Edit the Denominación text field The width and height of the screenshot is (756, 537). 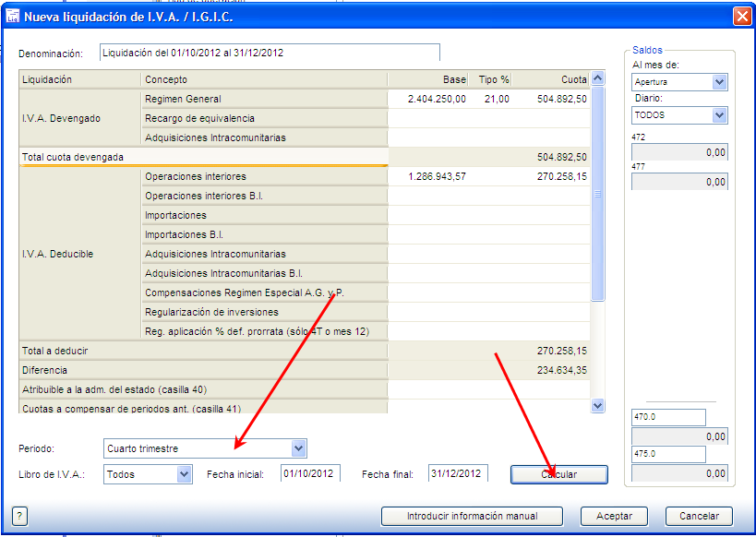click(x=269, y=53)
